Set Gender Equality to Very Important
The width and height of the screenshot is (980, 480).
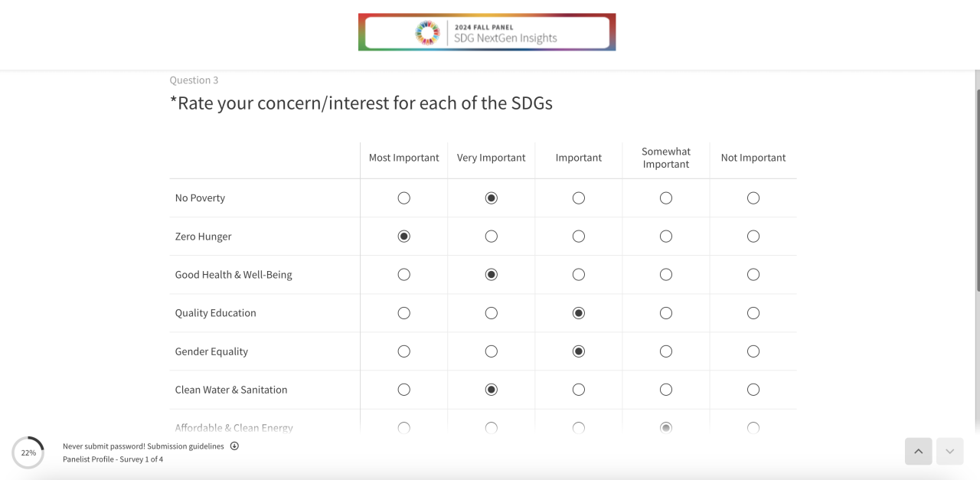click(x=492, y=351)
